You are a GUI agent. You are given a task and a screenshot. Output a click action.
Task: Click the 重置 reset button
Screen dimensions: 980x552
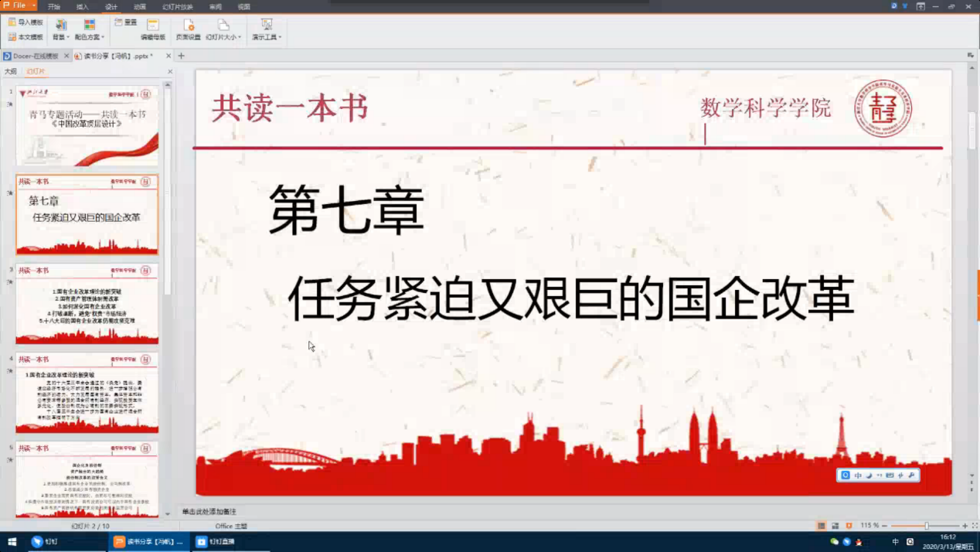point(126,22)
